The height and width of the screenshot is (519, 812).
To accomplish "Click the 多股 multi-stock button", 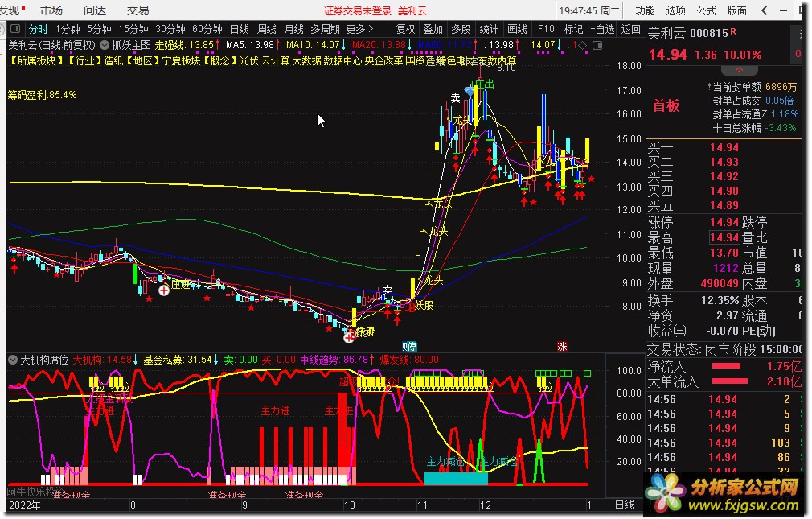I will (x=461, y=29).
